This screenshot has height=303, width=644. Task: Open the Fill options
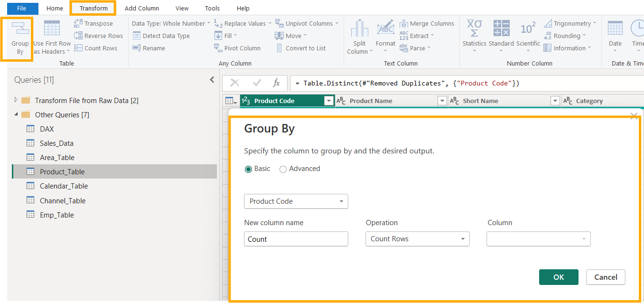pyautogui.click(x=225, y=36)
